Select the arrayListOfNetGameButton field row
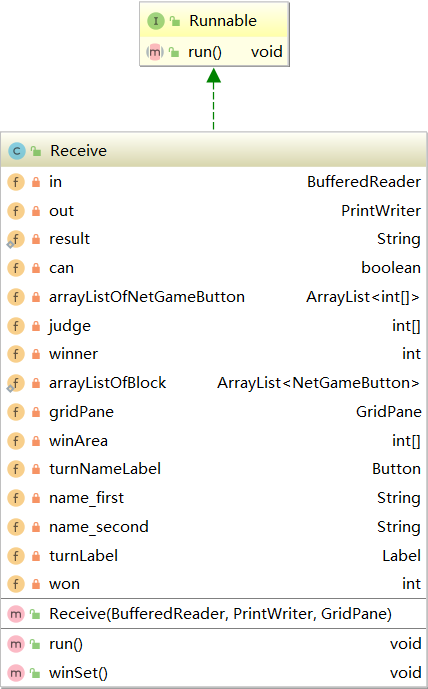 214,297
